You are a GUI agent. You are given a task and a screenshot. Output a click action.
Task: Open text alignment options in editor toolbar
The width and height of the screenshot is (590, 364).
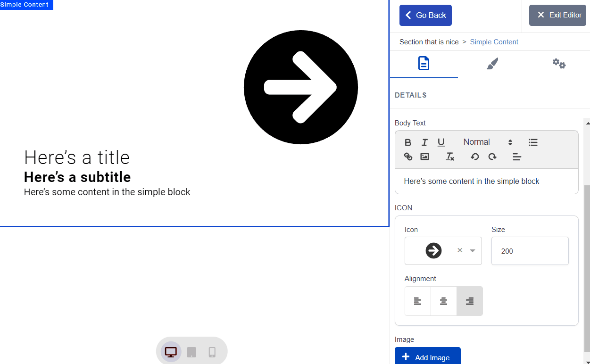517,157
